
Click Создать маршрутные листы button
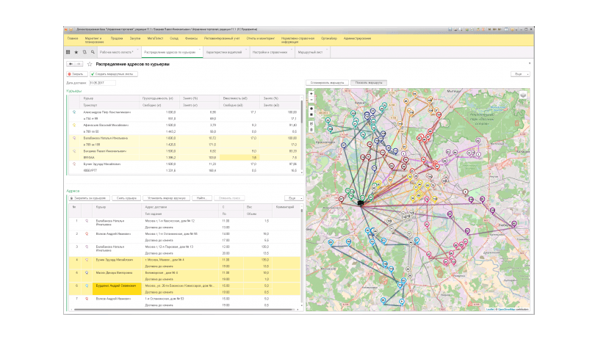pos(114,74)
